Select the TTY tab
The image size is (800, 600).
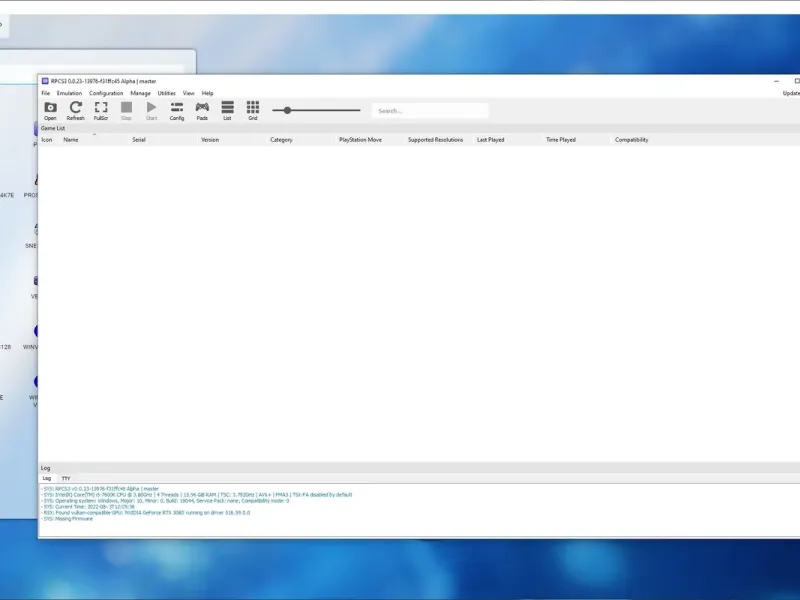click(x=66, y=479)
